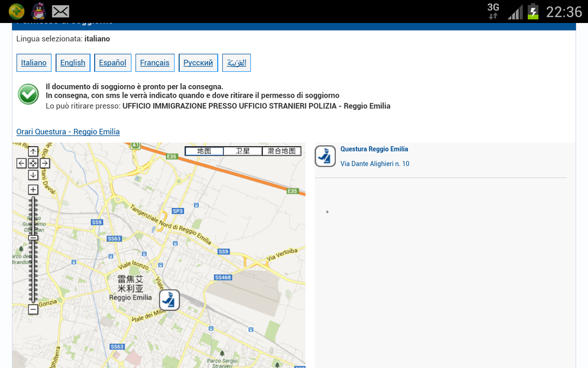
Task: Switch map to 卫星 satellite view
Action: point(243,151)
